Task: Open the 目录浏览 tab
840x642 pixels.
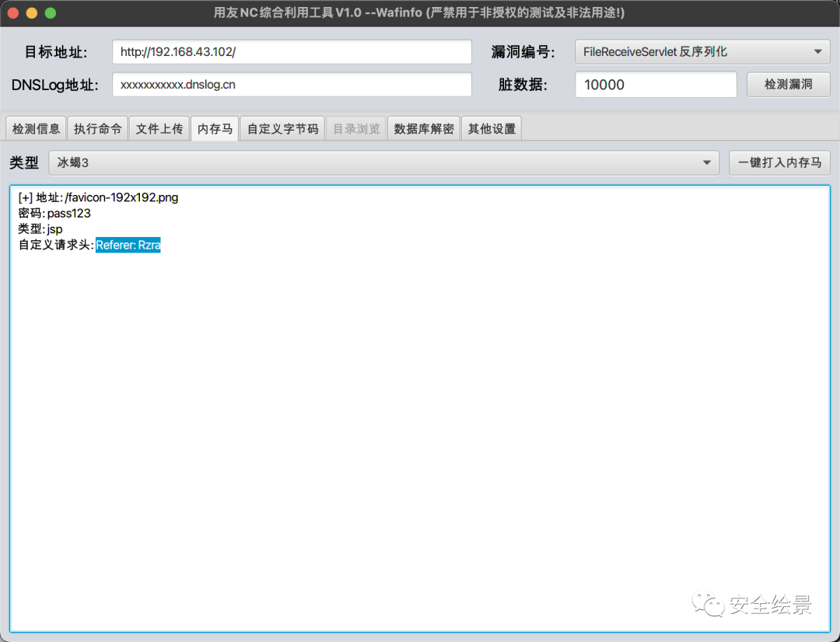Action: [x=356, y=129]
